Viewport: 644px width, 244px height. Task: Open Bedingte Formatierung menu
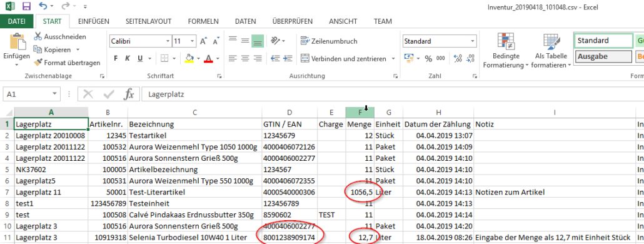pyautogui.click(x=505, y=51)
